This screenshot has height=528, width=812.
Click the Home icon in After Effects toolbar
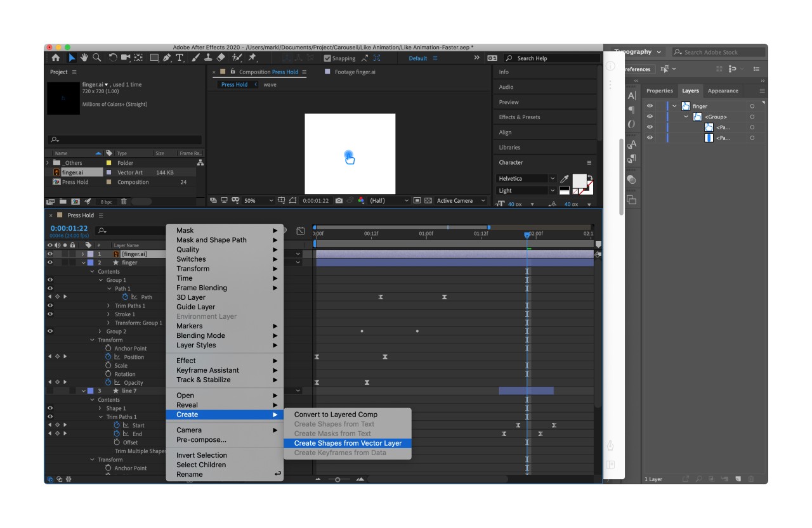(56, 58)
